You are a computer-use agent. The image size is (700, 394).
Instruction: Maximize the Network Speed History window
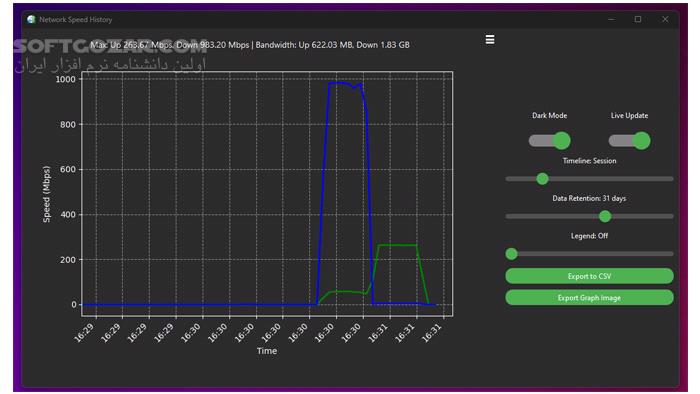coord(638,19)
